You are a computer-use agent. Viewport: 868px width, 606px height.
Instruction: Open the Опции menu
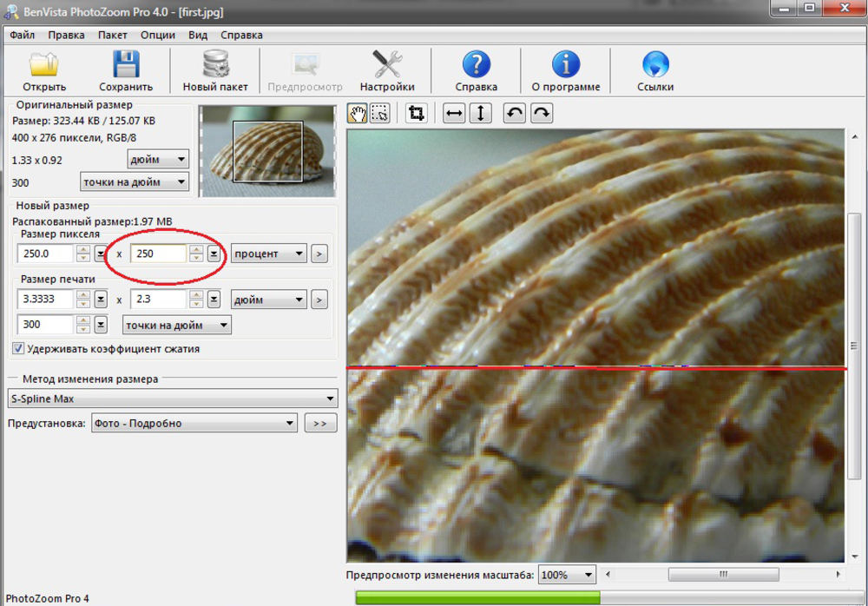[x=157, y=36]
